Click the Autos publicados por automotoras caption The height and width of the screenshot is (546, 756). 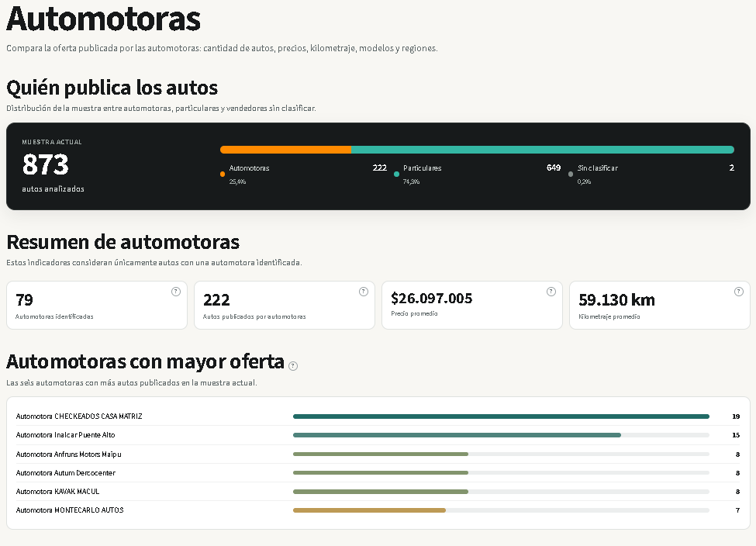254,317
